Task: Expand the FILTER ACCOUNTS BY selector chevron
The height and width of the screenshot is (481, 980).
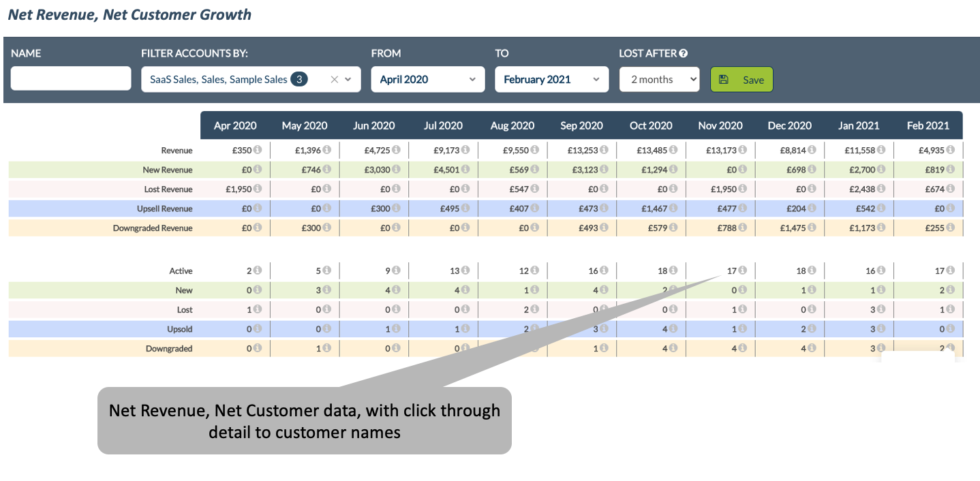Action: pos(350,79)
